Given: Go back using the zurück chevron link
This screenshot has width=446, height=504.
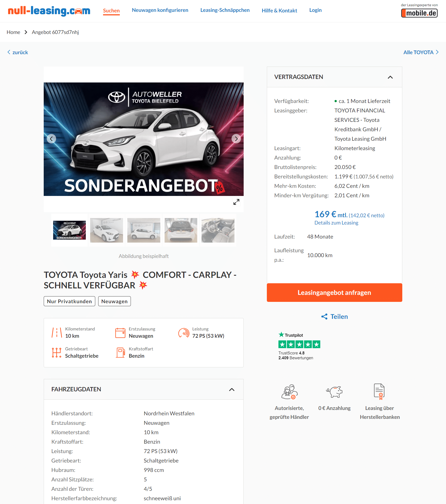Looking at the screenshot, I should click(18, 52).
